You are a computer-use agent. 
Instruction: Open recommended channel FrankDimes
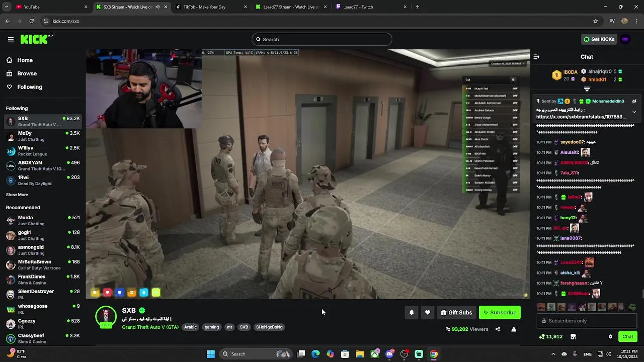pos(43,280)
